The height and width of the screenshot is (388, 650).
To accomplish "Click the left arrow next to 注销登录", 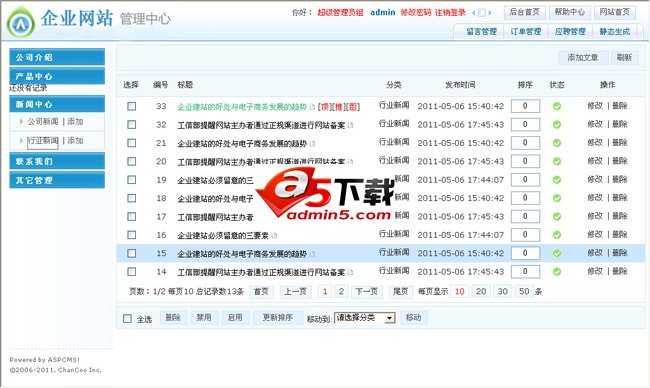I will click(x=474, y=13).
